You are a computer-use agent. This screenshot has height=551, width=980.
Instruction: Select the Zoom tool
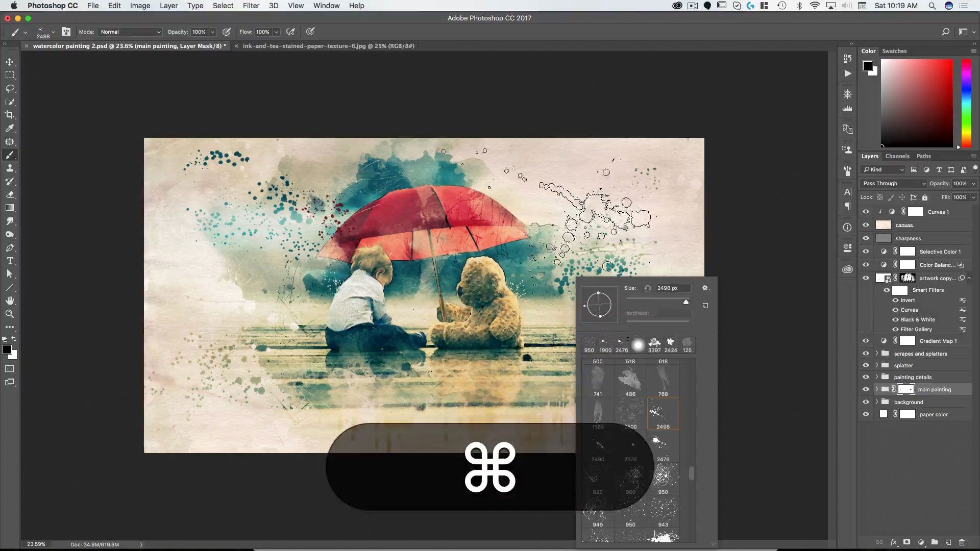10,314
